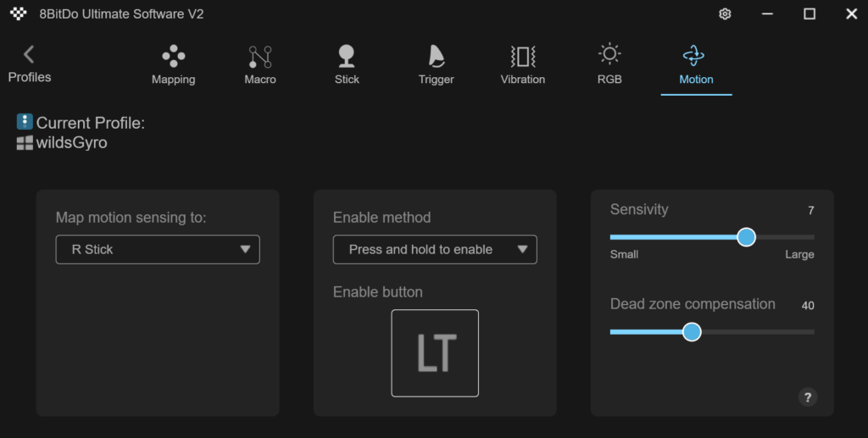The width and height of the screenshot is (868, 438).
Task: Expand the R Stick mapping dropdown
Action: coord(158,249)
